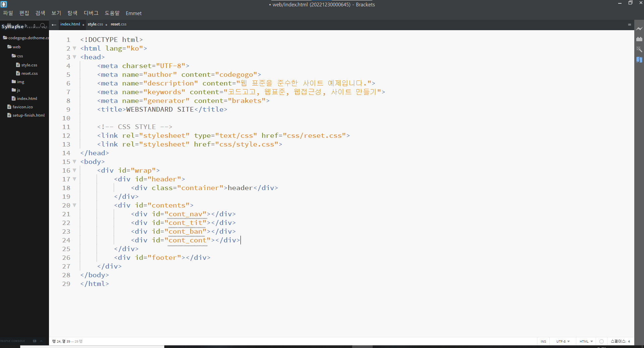The width and height of the screenshot is (644, 348).
Task: Open the 탐색 menu
Action: 72,13
